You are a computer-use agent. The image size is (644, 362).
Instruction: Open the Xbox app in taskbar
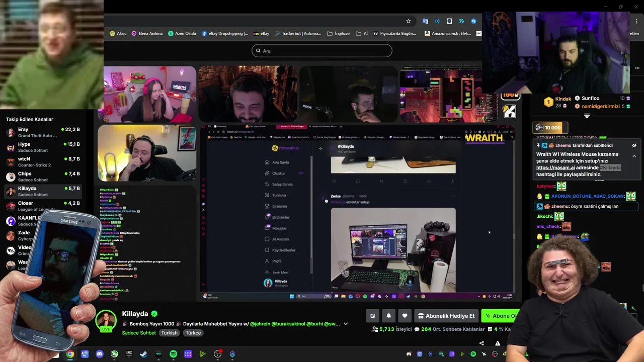coord(114,354)
